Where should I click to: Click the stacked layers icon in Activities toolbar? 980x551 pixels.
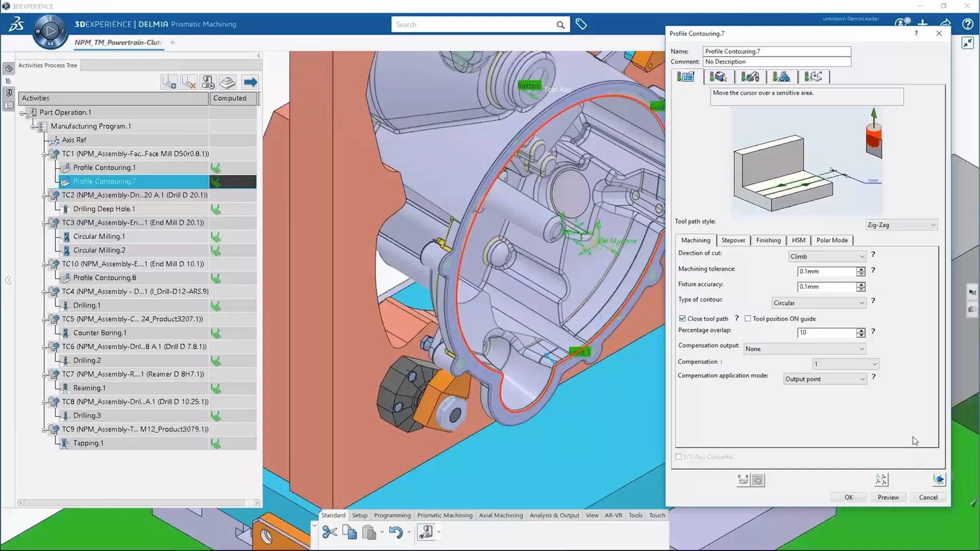[x=228, y=82]
